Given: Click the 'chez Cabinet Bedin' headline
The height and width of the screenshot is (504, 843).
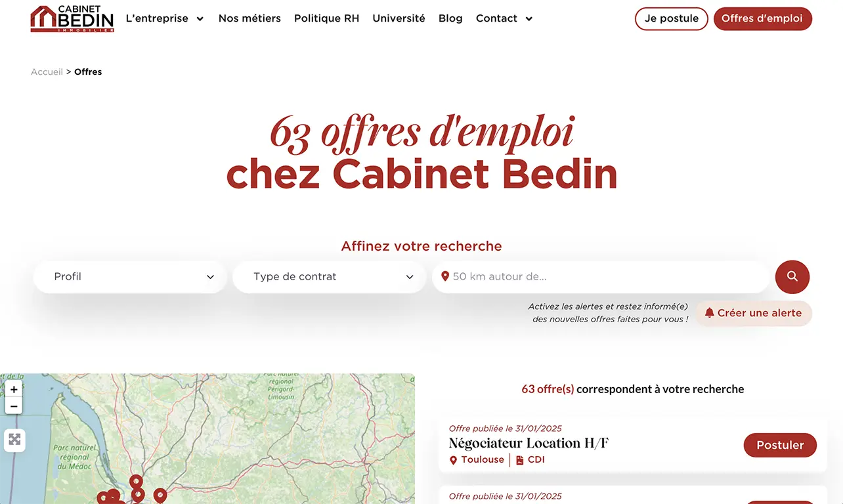Looking at the screenshot, I should (x=421, y=174).
